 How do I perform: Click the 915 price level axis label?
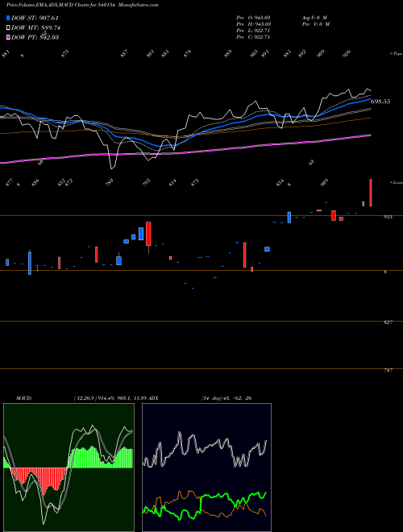[388, 217]
